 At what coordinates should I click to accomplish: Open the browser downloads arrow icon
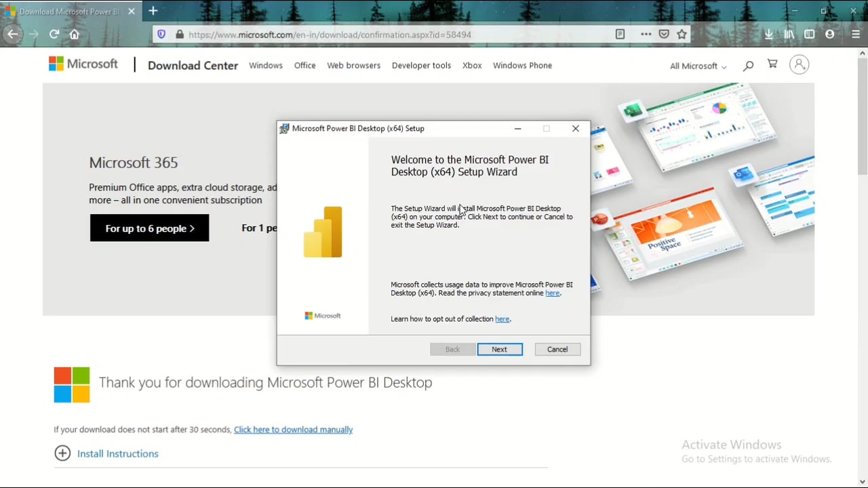pyautogui.click(x=768, y=34)
